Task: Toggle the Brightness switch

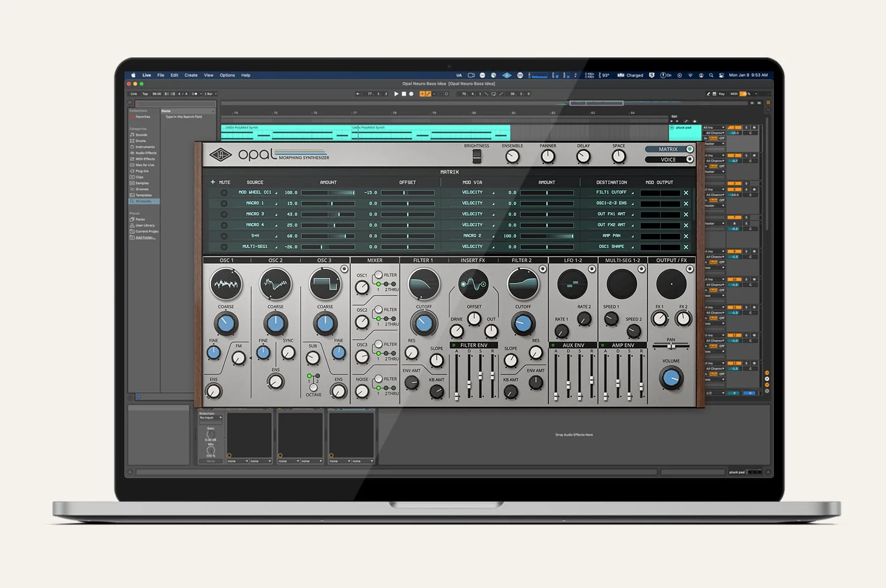Action: pos(476,157)
